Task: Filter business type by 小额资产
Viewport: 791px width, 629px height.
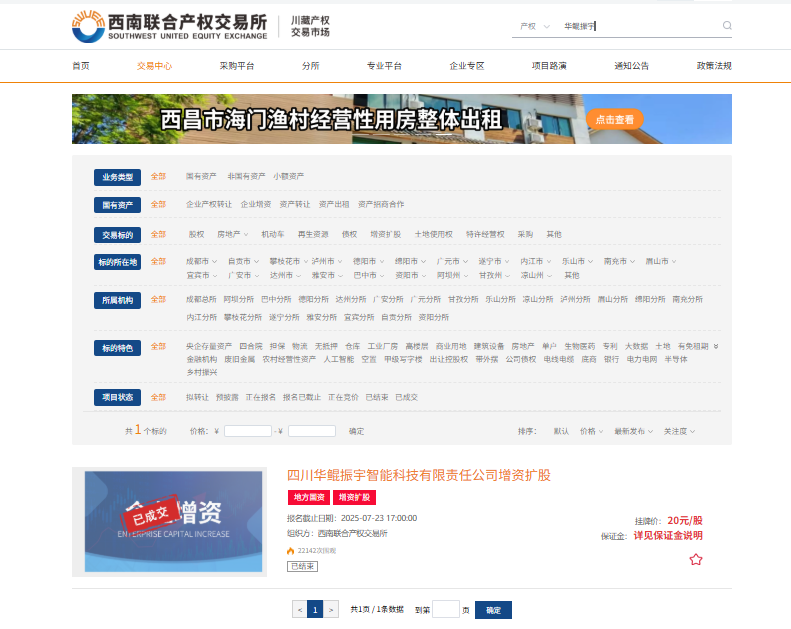Action: 289,176
